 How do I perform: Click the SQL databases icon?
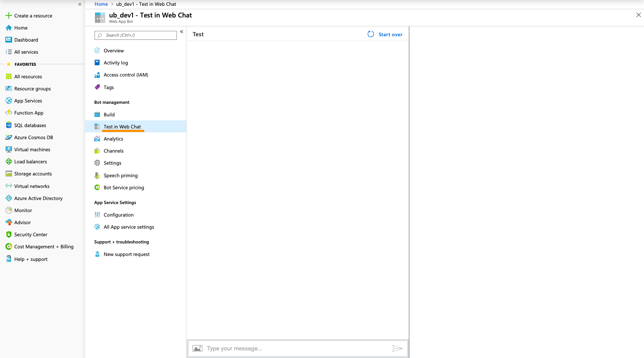point(9,125)
